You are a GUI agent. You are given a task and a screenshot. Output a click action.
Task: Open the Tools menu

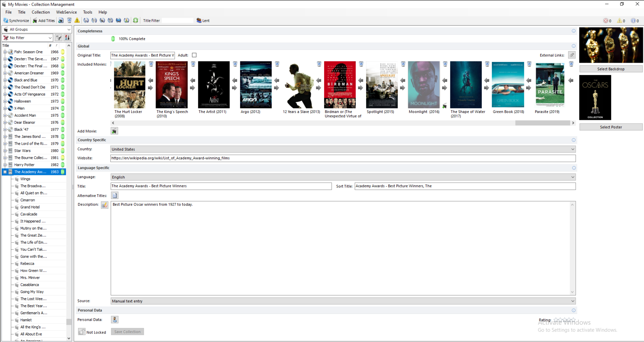point(88,12)
